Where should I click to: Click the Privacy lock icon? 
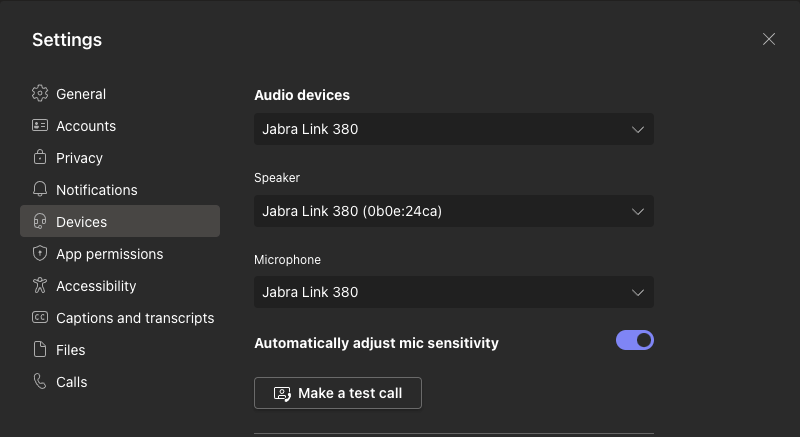pyautogui.click(x=40, y=157)
